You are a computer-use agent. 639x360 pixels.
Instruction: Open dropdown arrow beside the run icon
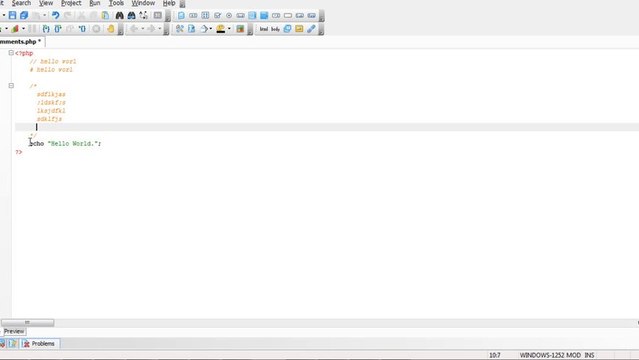click(x=23, y=29)
